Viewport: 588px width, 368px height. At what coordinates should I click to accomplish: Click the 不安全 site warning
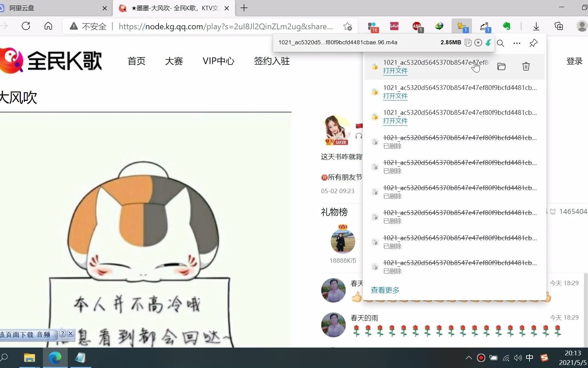coord(88,26)
